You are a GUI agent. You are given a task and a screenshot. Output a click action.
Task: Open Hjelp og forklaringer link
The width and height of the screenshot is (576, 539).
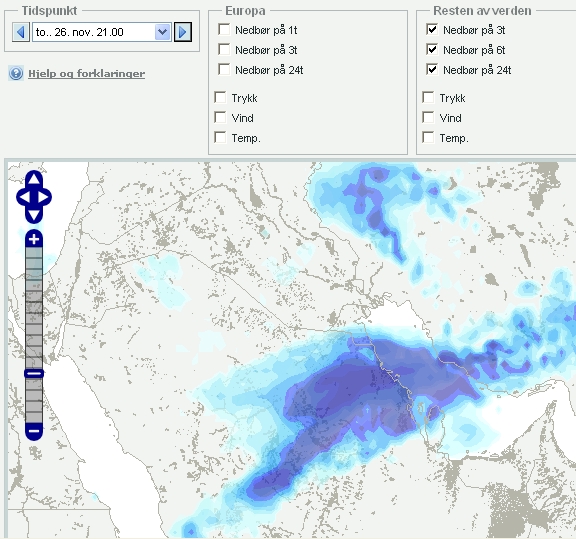[87, 73]
